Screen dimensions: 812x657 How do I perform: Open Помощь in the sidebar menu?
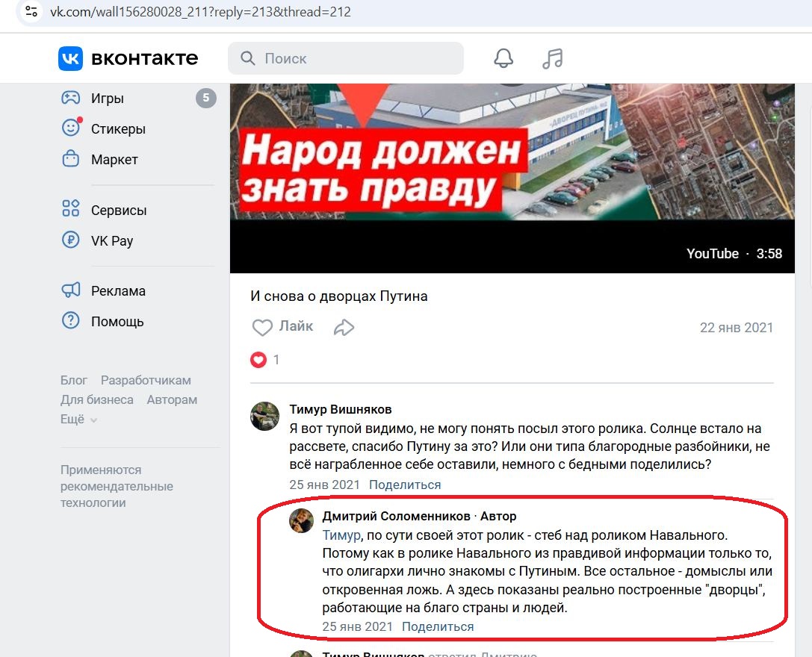pyautogui.click(x=117, y=322)
